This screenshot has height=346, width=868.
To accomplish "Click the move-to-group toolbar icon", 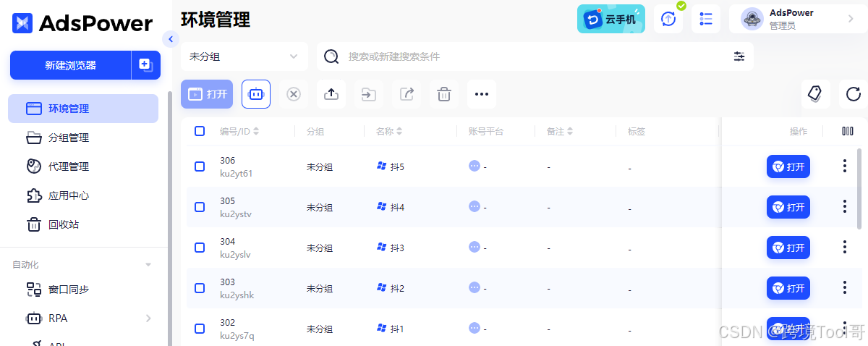I will [369, 94].
